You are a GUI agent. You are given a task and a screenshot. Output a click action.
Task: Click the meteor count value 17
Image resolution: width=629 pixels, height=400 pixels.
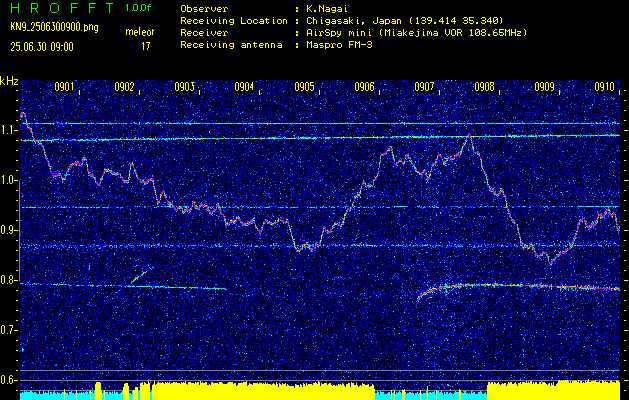point(146,47)
